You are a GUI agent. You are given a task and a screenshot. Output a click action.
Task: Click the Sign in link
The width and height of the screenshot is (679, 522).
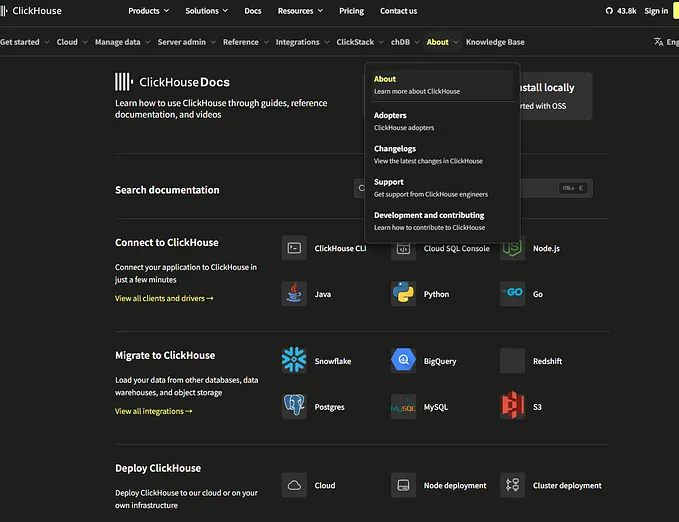pos(656,11)
